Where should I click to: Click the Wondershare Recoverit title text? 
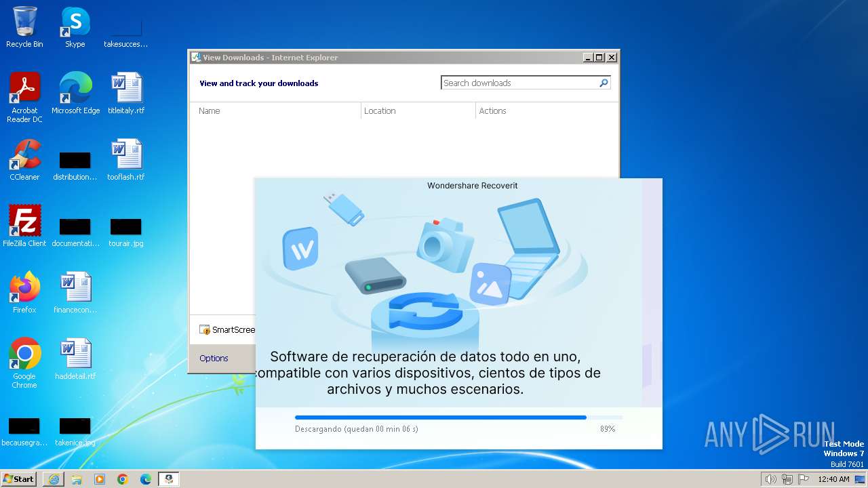coord(473,186)
